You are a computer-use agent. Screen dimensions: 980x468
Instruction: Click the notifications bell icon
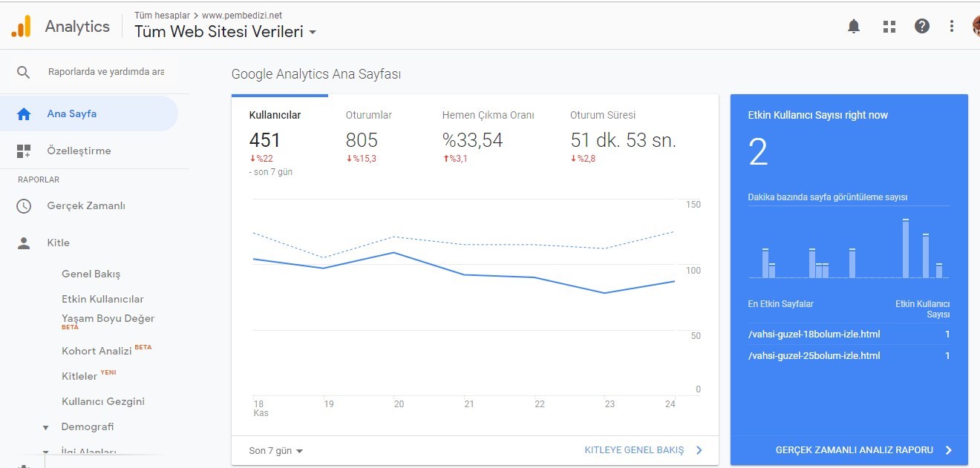pyautogui.click(x=854, y=27)
